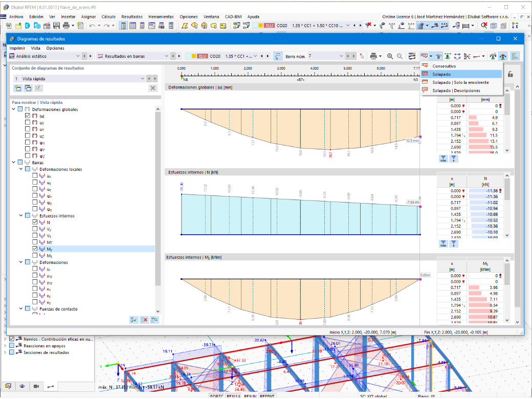
Task: Click the eye display tab icon in navigator
Action: point(22,386)
